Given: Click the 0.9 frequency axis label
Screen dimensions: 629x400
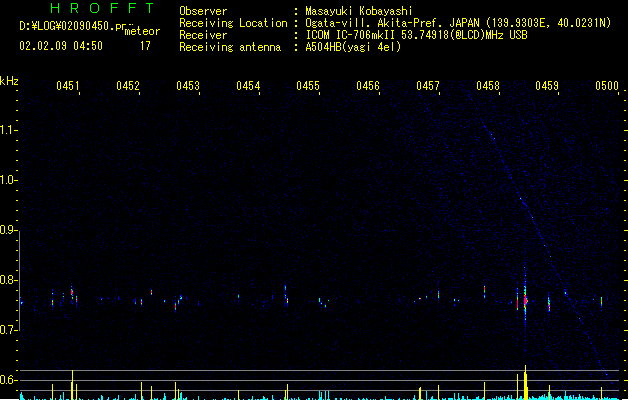Looking at the screenshot, I should tap(8, 230).
